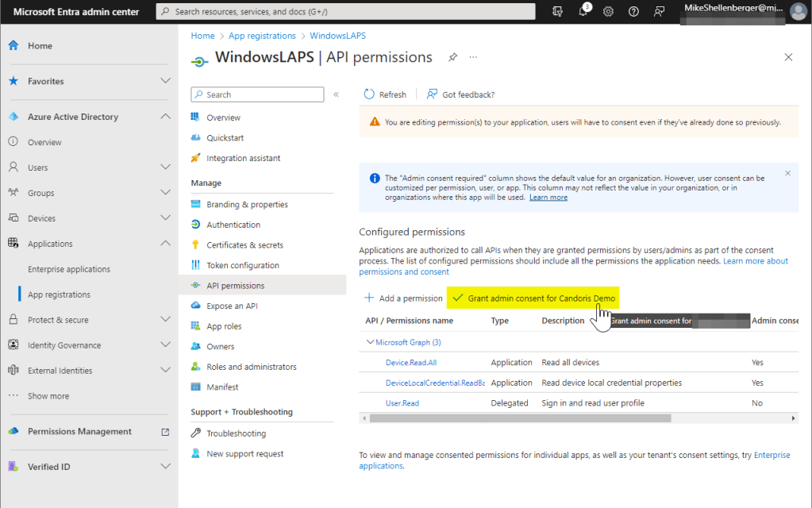
Task: Click the Refresh toolbar button
Action: 385,94
